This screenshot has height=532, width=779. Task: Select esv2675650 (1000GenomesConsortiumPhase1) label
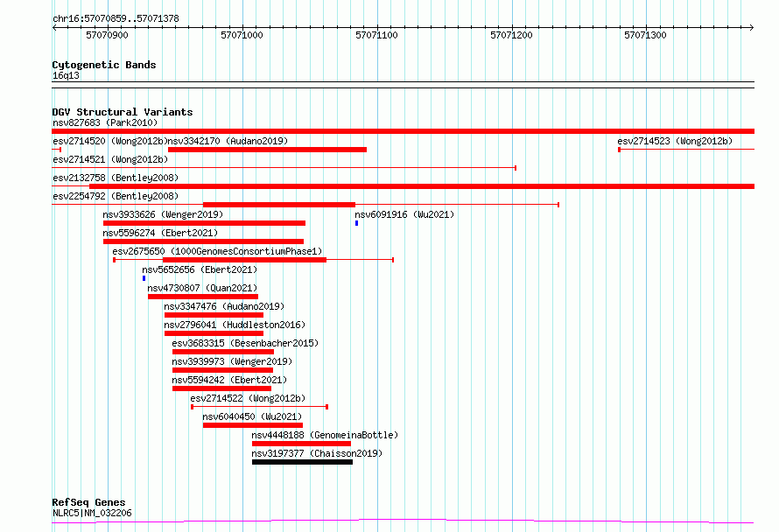click(x=217, y=251)
